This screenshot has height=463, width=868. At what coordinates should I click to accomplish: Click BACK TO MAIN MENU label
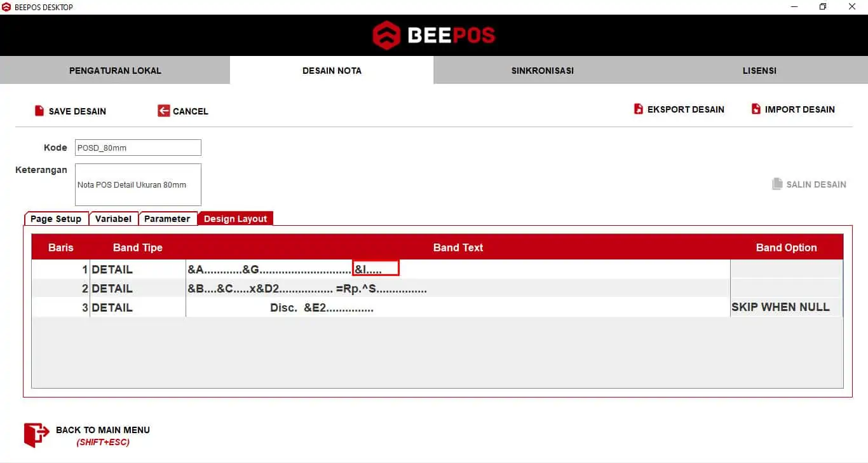tap(103, 430)
